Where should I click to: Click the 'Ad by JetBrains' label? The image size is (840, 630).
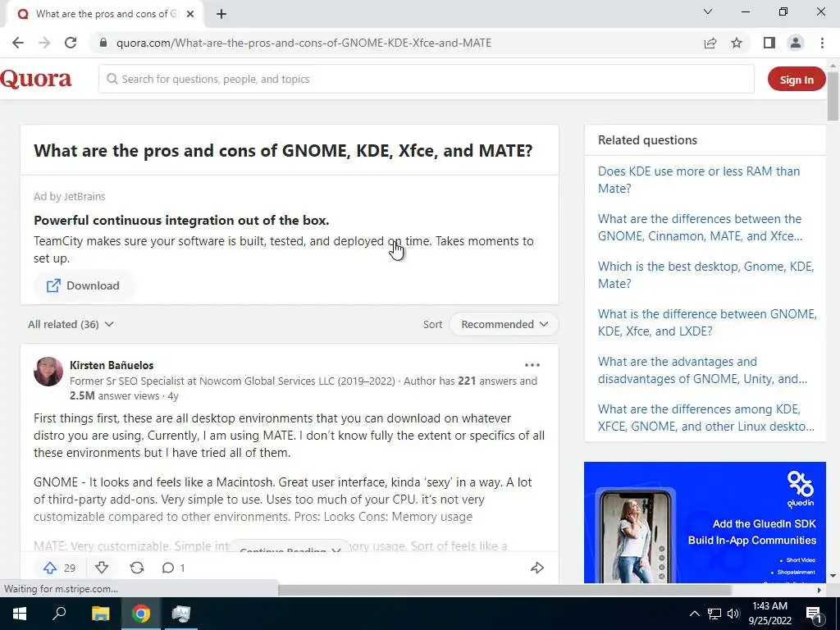[70, 197]
